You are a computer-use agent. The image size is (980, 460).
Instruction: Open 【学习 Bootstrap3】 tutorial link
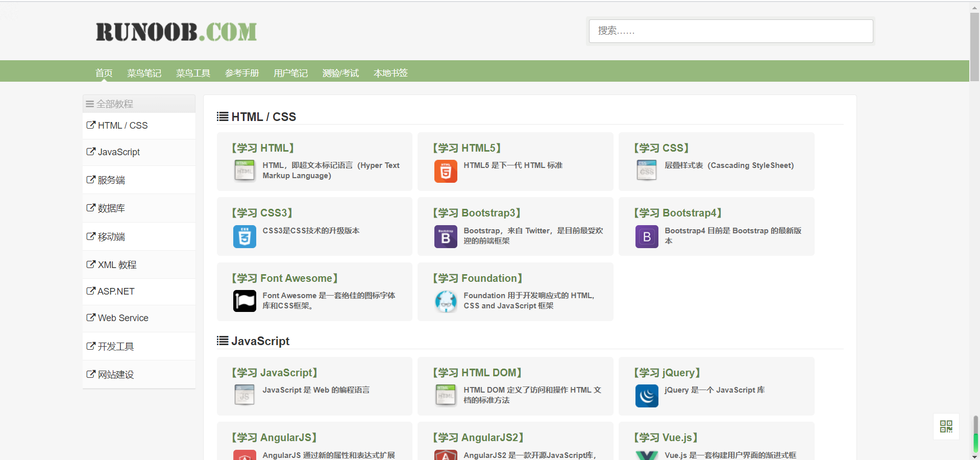[x=477, y=213]
